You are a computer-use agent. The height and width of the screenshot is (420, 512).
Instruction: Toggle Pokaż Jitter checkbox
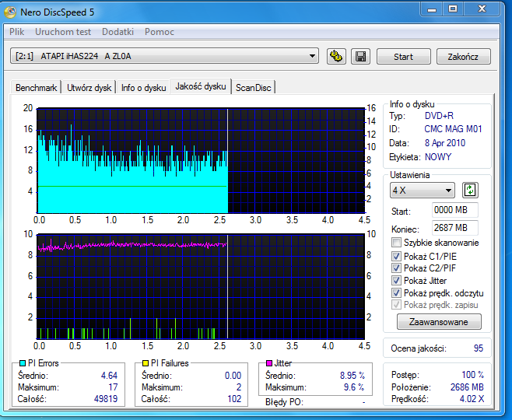pyautogui.click(x=396, y=280)
